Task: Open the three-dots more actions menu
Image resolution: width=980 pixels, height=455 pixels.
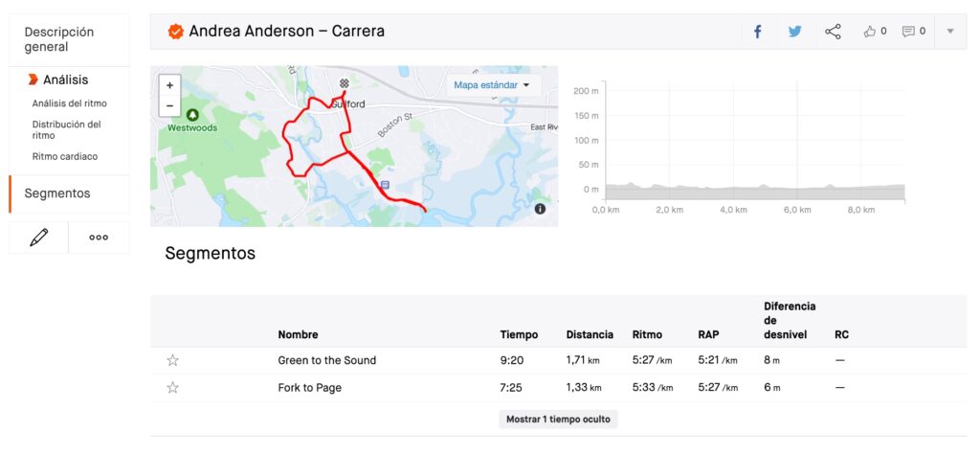Action: click(x=99, y=238)
